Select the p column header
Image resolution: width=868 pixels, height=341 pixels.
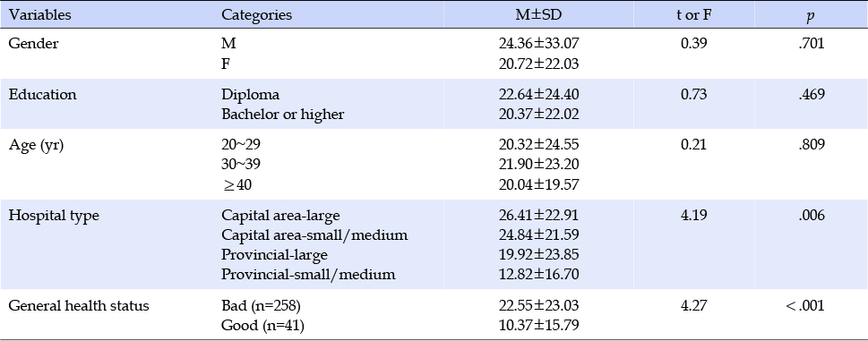[811, 16]
